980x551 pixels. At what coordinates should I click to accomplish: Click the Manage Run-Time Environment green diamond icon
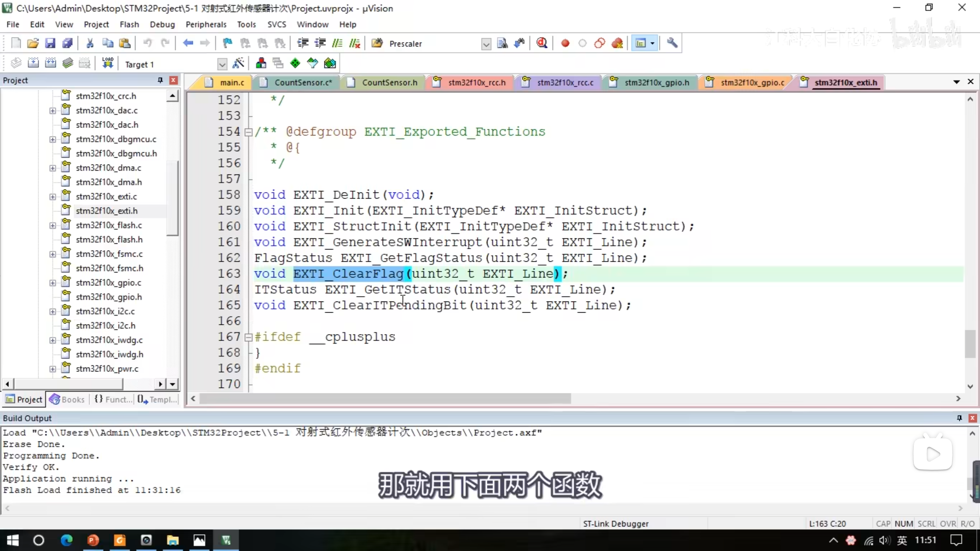295,64
